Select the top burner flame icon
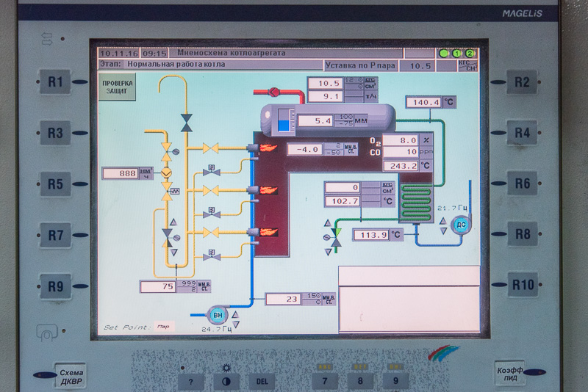Viewport: 588px width, 392px height. pos(268,148)
